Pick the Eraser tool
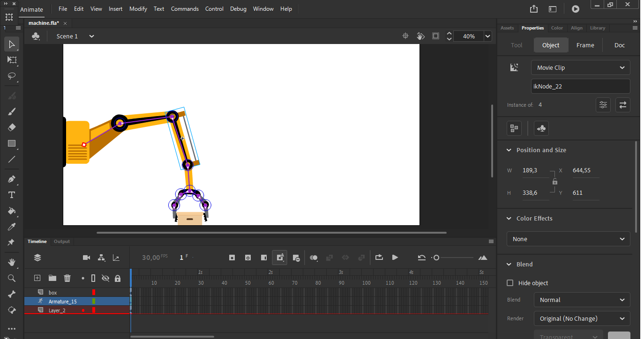The height and width of the screenshot is (339, 644). pos(11,127)
